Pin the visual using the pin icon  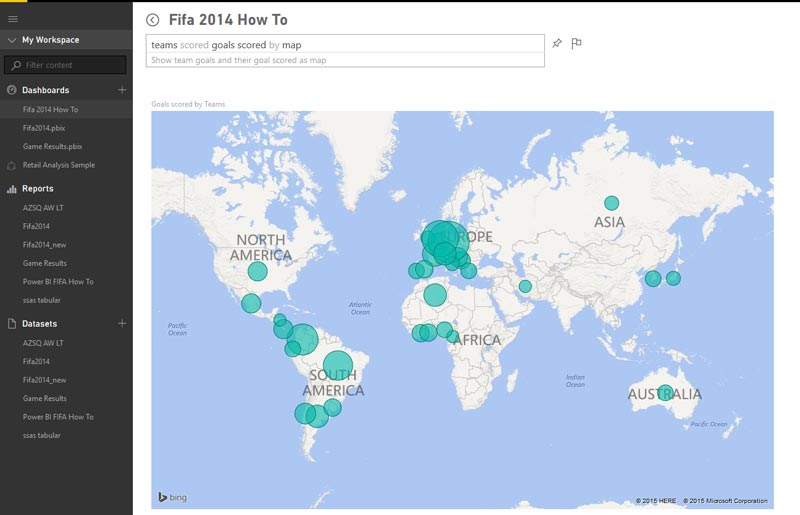[557, 43]
